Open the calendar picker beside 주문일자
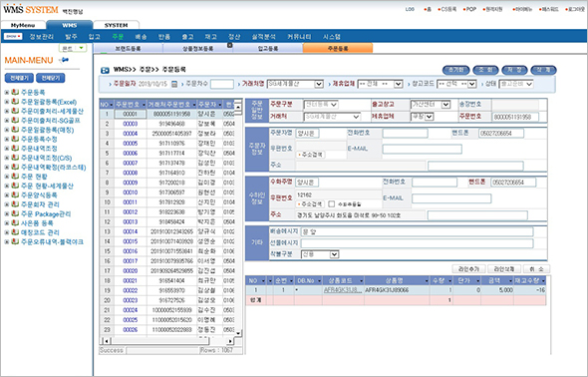The width and height of the screenshot is (588, 377). (174, 84)
